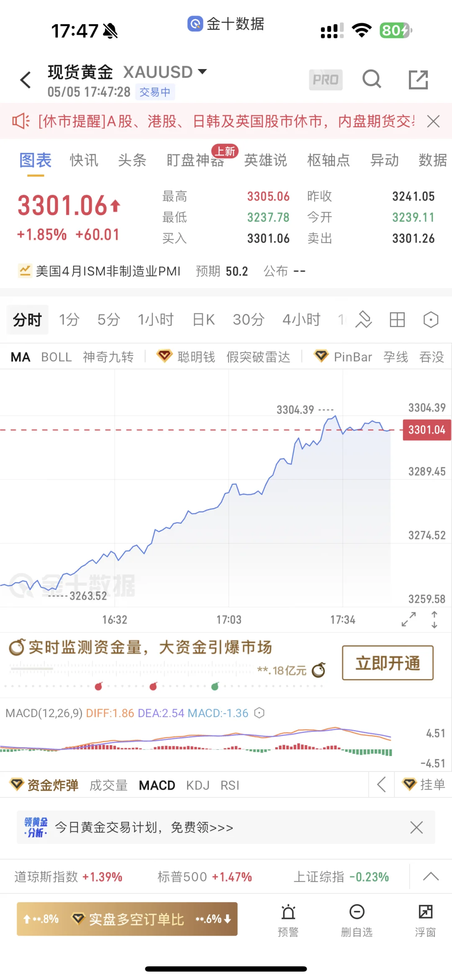Open 实盘多空订单比 banner
452x980 pixels.
pos(127,919)
